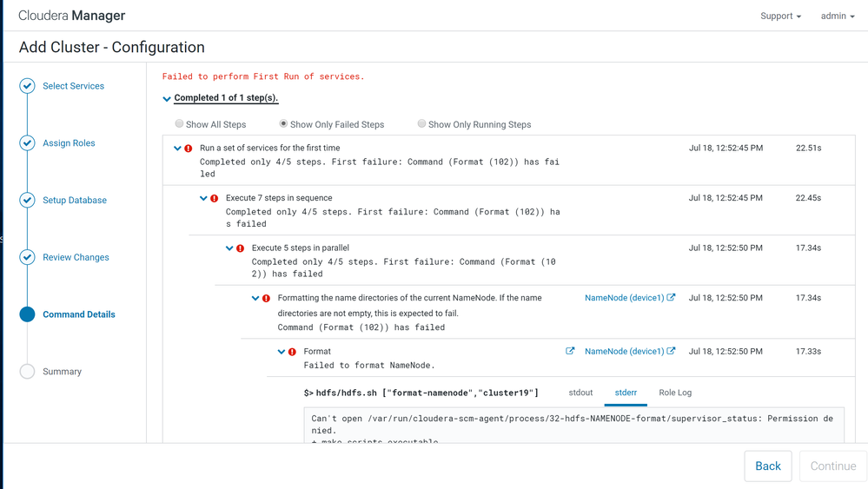Collapse the Completed 1 of 1 step(s) section
Screen dimensions: 868x489
pos(167,99)
